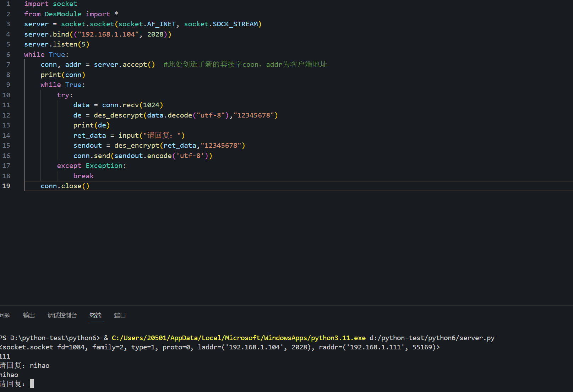The image size is (573, 392).
Task: Click line number 19 in the gutter
Action: coord(6,186)
